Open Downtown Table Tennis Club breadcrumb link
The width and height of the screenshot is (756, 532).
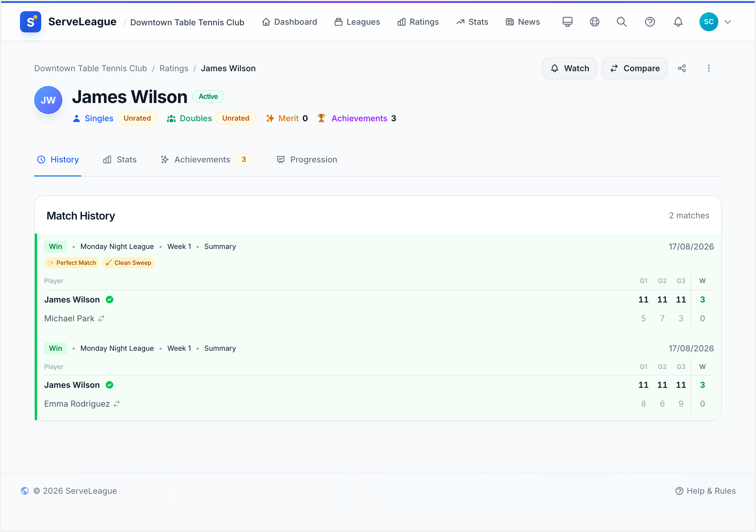(91, 68)
